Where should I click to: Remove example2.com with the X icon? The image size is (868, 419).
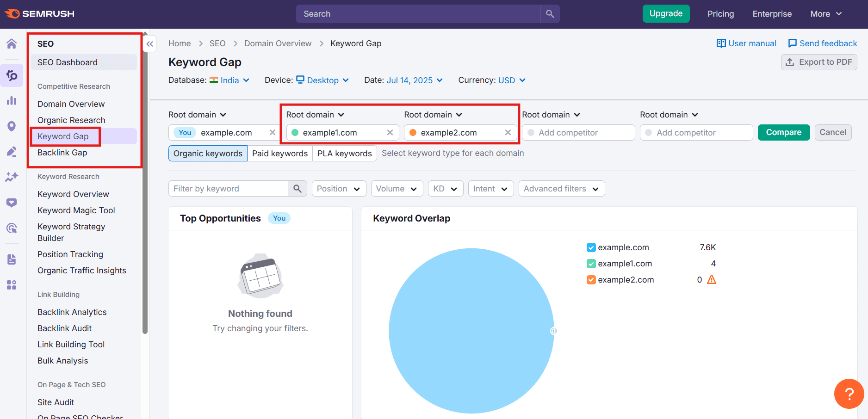click(508, 133)
